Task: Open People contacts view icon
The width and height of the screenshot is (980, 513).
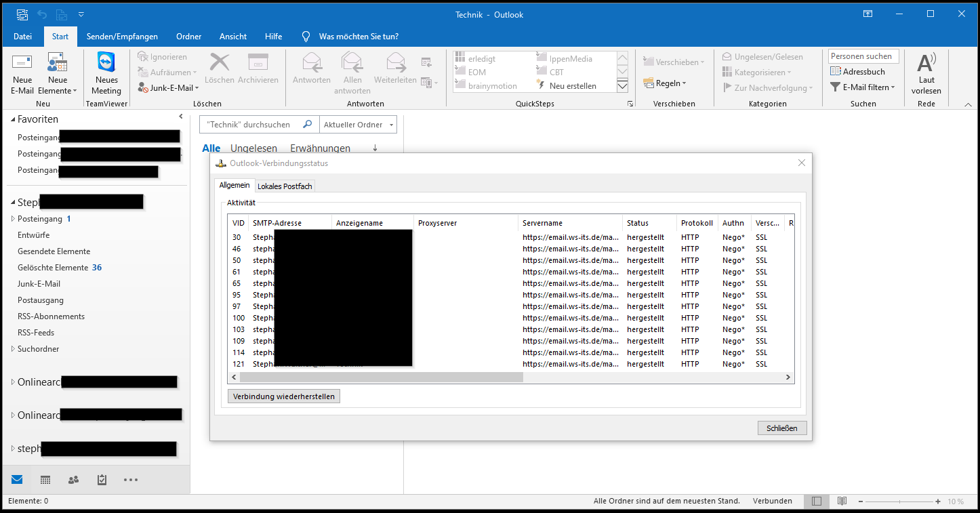Action: coord(74,480)
